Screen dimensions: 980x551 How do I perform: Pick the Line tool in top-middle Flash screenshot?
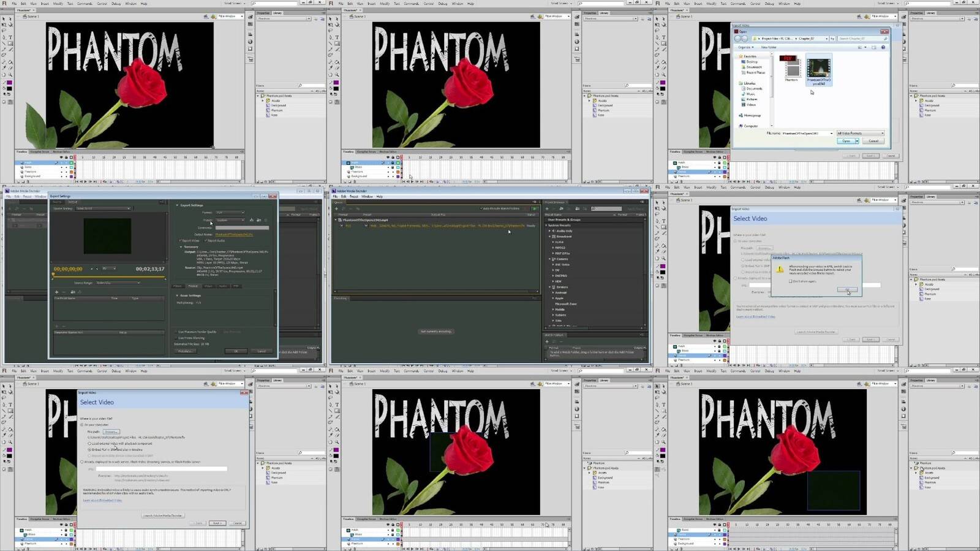(x=331, y=44)
